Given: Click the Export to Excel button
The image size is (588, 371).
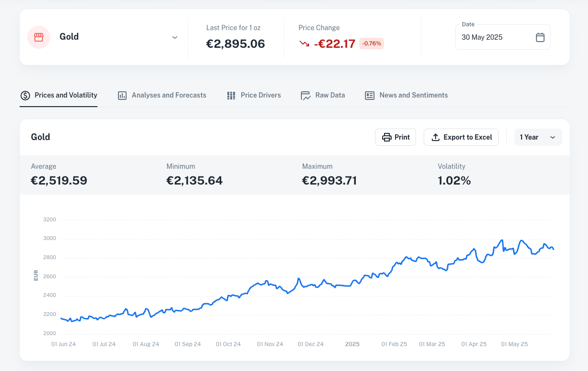Looking at the screenshot, I should [461, 137].
